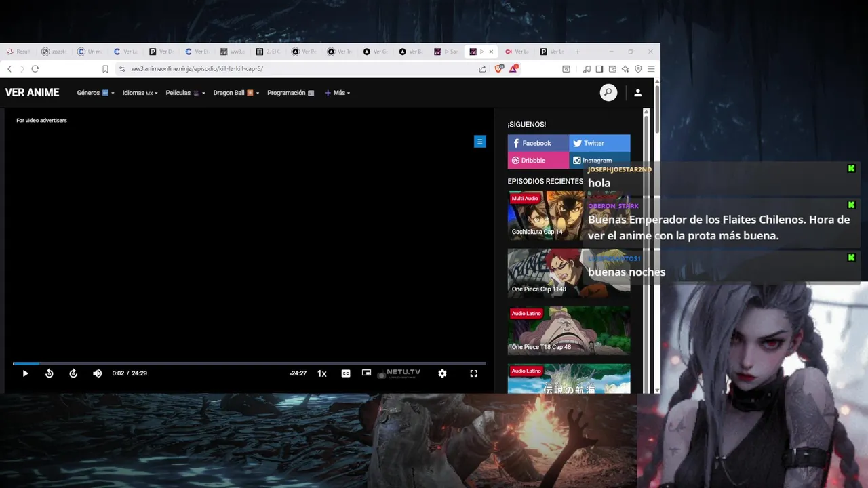Expand the Dragon Ball dropdown menu
Viewport: 868px width, 488px height.
coord(236,93)
